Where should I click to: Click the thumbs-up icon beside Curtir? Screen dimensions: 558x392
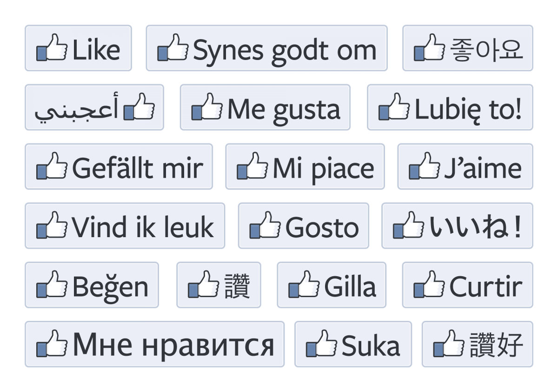[429, 285]
